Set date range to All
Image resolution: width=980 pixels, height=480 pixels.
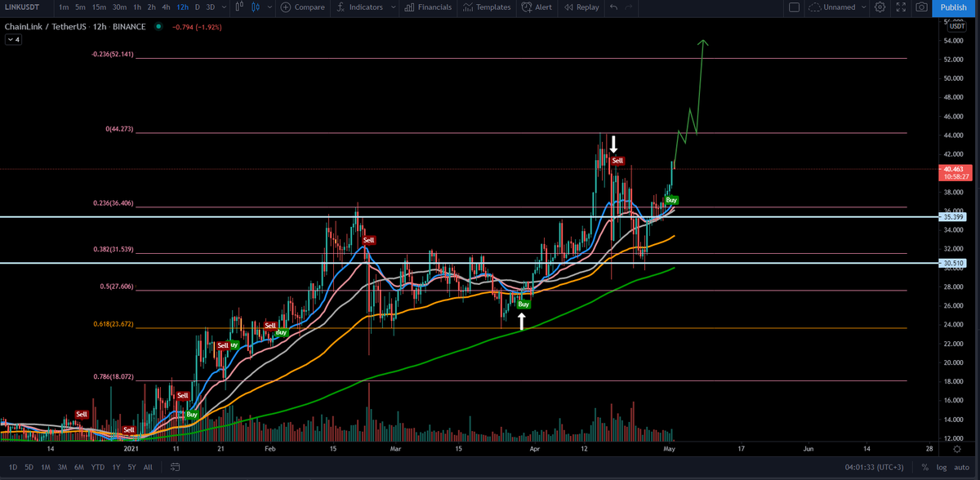click(148, 468)
